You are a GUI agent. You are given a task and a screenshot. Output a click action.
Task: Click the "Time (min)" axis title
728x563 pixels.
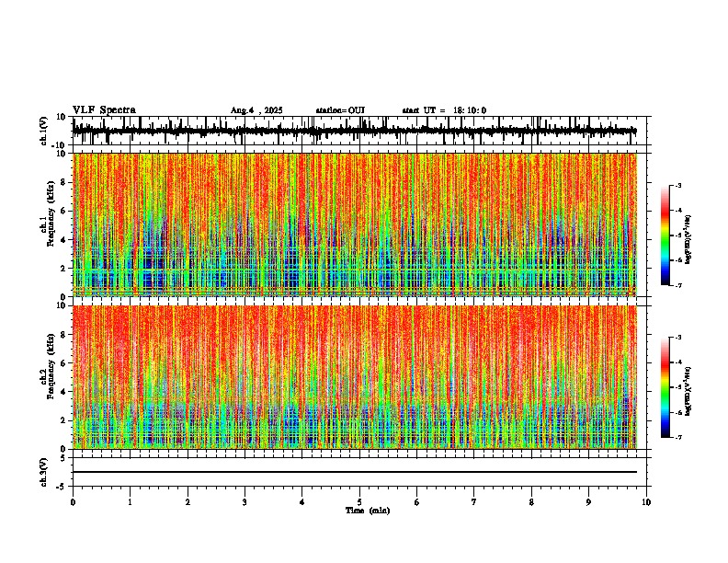tap(368, 511)
